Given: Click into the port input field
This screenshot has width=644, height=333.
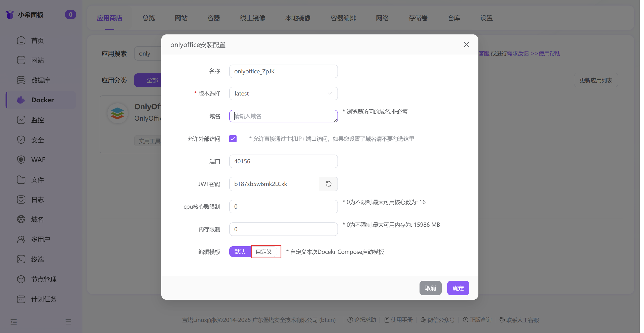Looking at the screenshot, I should coord(283,161).
